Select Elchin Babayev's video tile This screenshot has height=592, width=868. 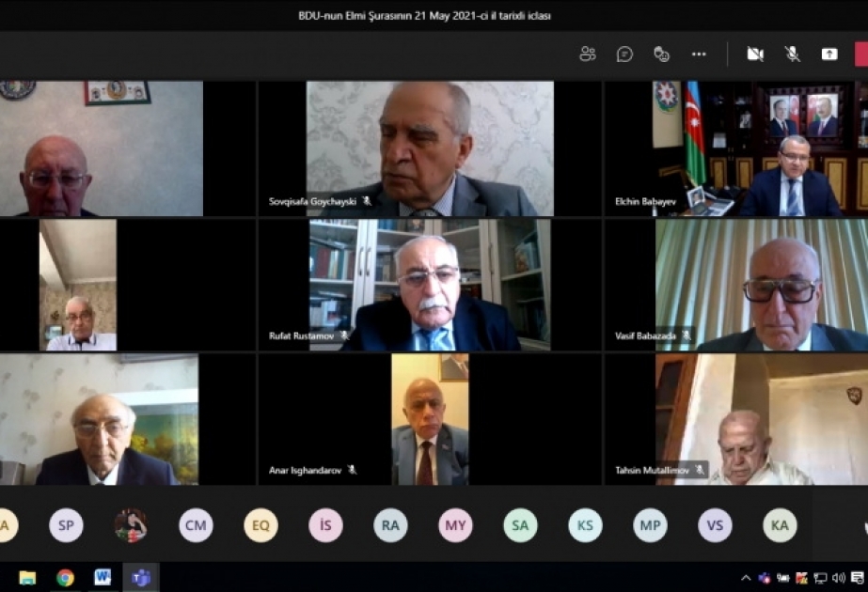click(736, 148)
